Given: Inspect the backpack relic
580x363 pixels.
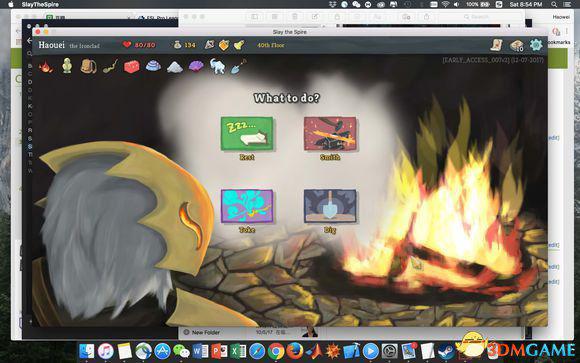Looking at the screenshot, I should [x=88, y=67].
